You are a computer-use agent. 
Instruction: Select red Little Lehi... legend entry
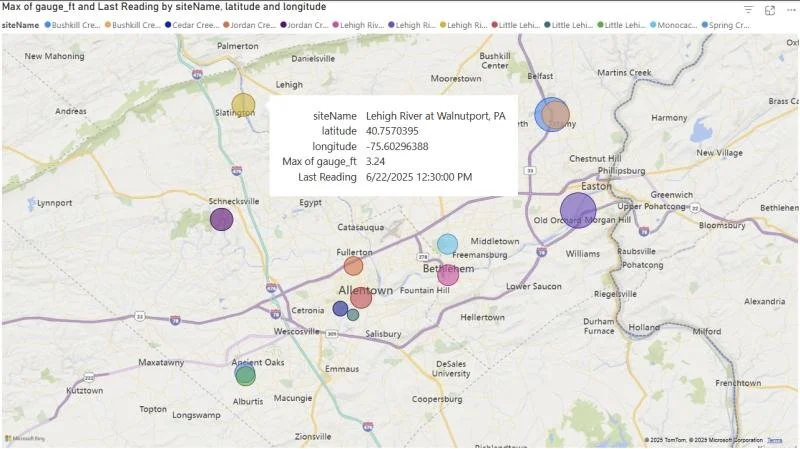(516, 24)
